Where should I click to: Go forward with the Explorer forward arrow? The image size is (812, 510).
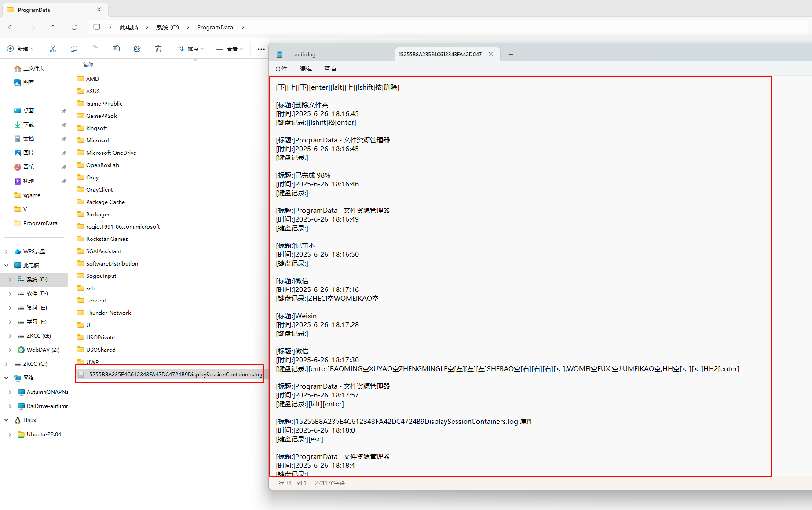32,27
